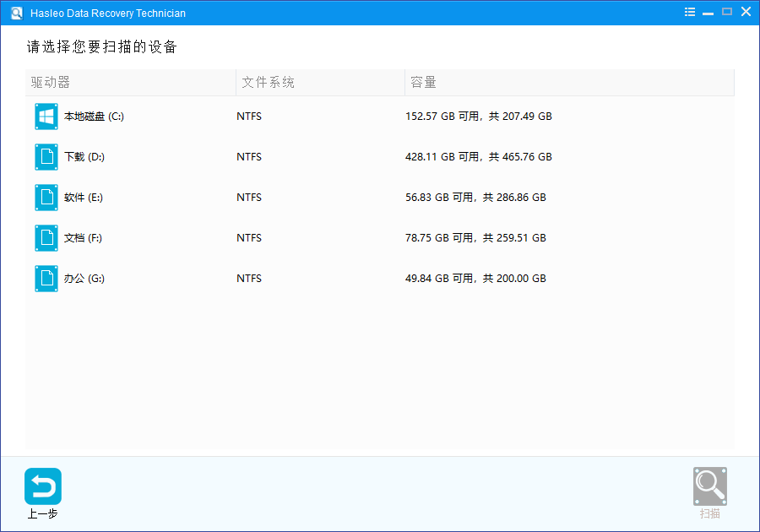Click the NTFS label for 软件 (E:)
The height and width of the screenshot is (532, 760).
249,197
